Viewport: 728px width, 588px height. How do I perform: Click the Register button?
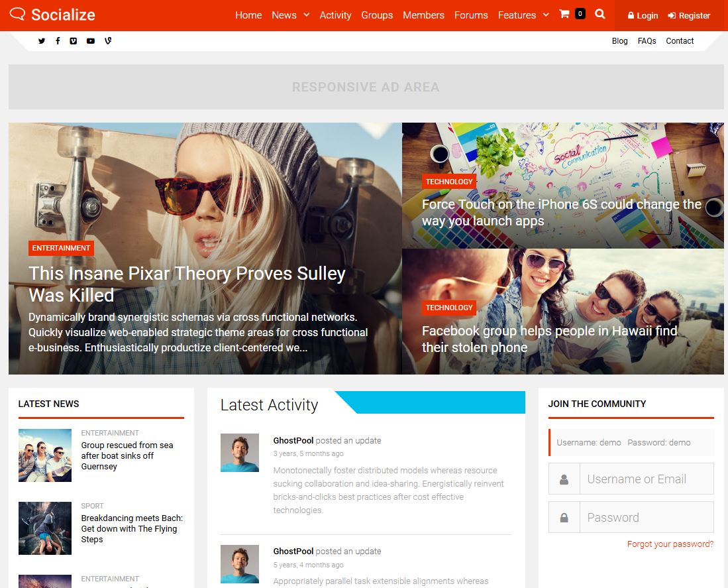point(689,15)
